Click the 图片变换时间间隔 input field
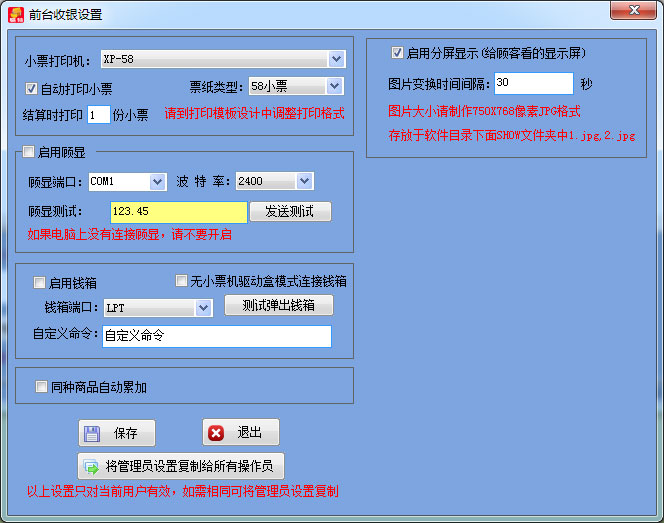Viewport: 664px width, 523px height. [x=532, y=83]
